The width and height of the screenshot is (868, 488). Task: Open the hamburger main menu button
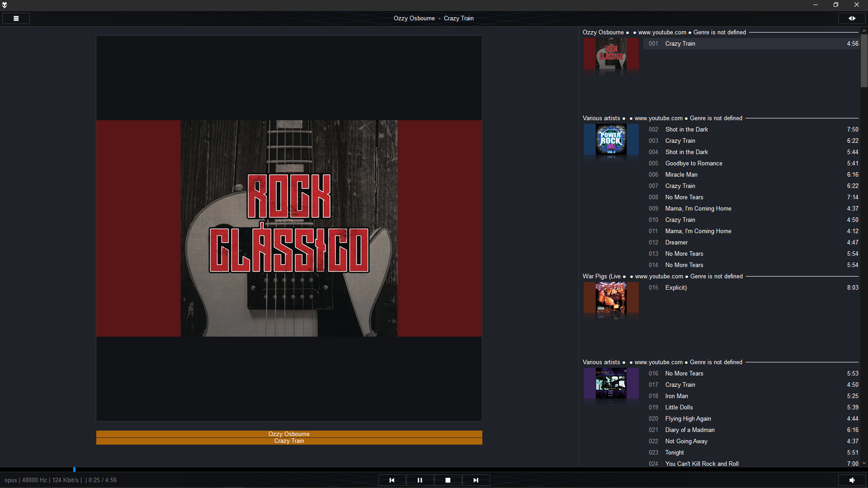pyautogui.click(x=16, y=19)
